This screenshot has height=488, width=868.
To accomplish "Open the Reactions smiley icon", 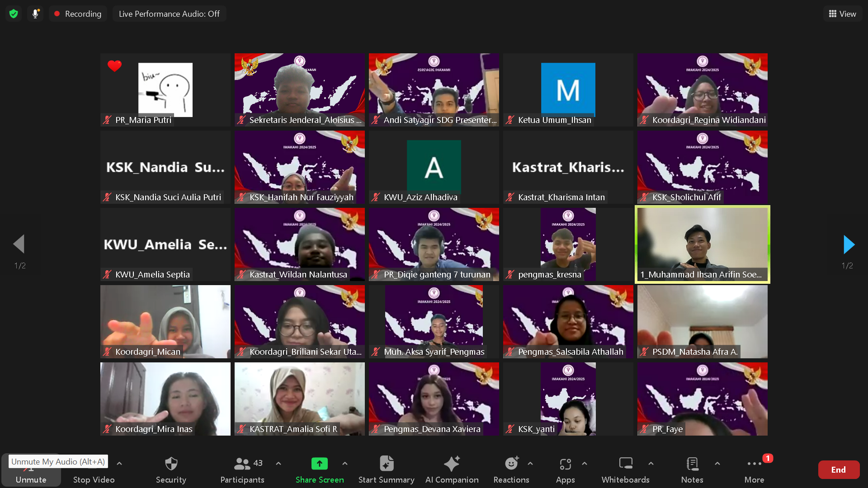I will pyautogui.click(x=511, y=464).
